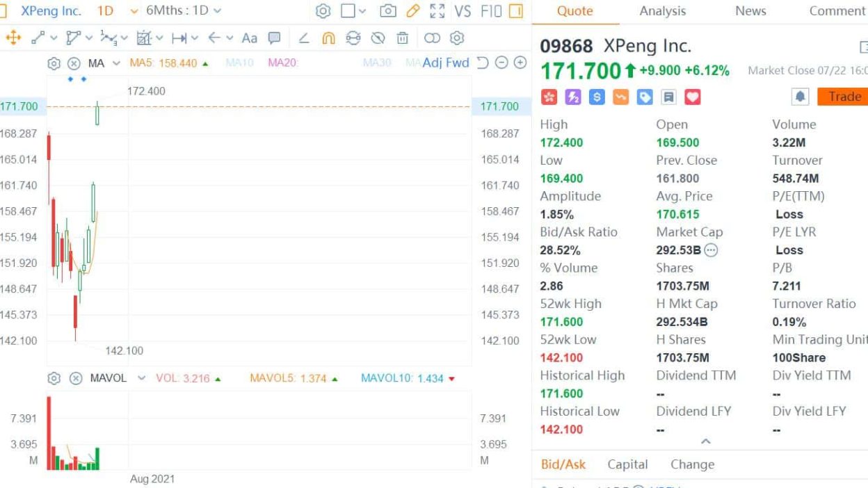Click the blue price tag badge icon

[x=645, y=97]
